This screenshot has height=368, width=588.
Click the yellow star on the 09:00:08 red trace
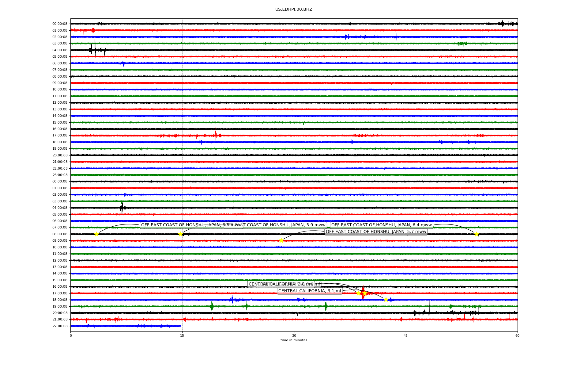click(x=281, y=240)
